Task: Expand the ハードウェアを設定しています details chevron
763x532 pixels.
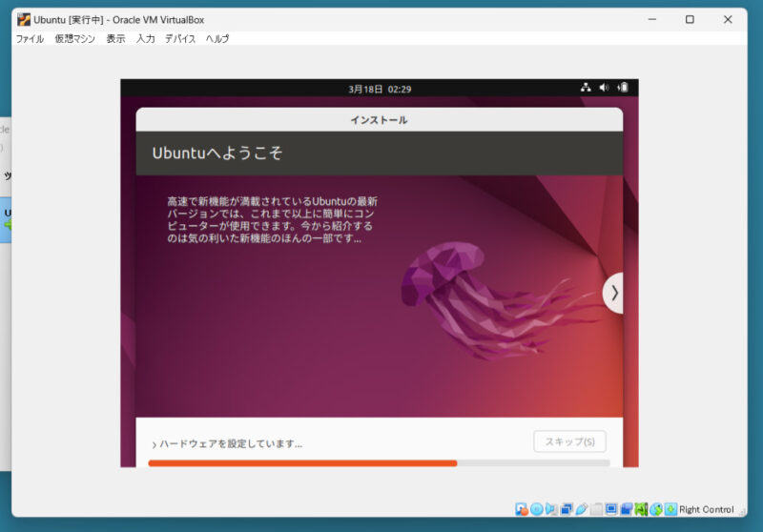Action: [154, 444]
